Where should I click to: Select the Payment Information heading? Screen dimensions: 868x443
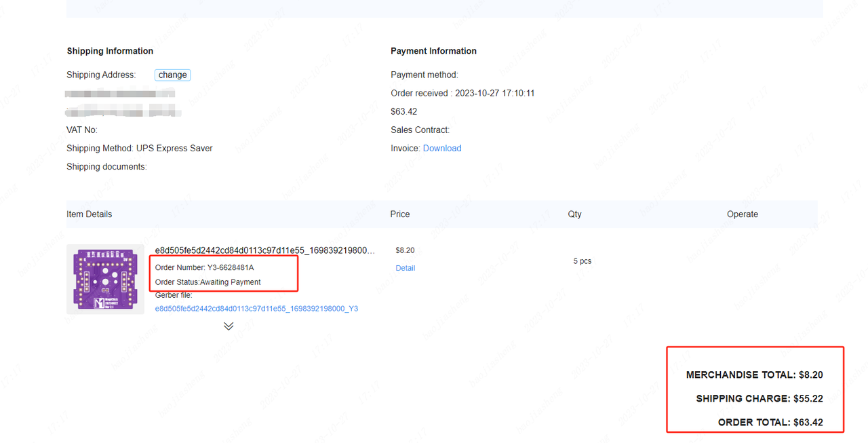coord(433,51)
